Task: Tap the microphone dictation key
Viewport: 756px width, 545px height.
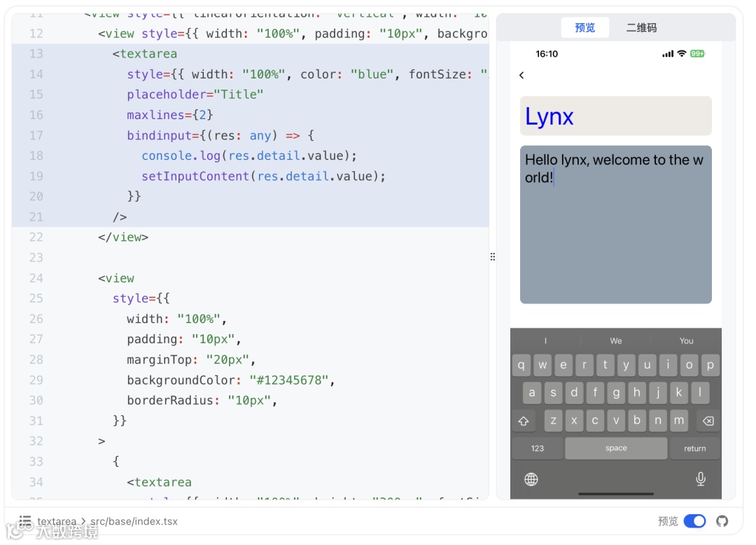Action: (x=701, y=478)
